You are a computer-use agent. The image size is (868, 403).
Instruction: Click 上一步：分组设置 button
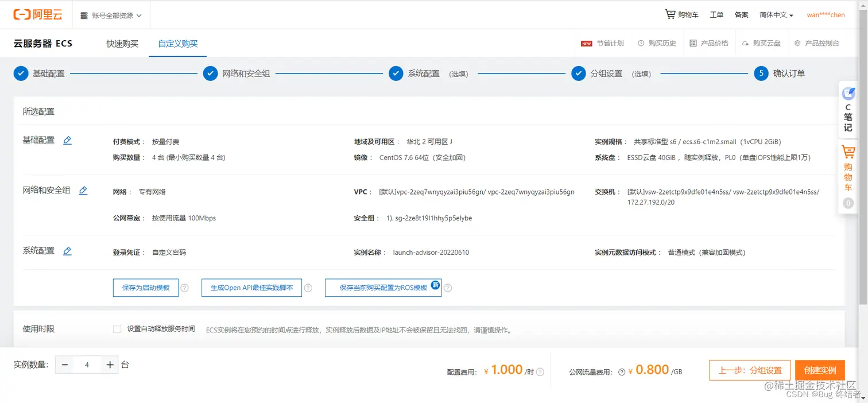[x=750, y=370]
